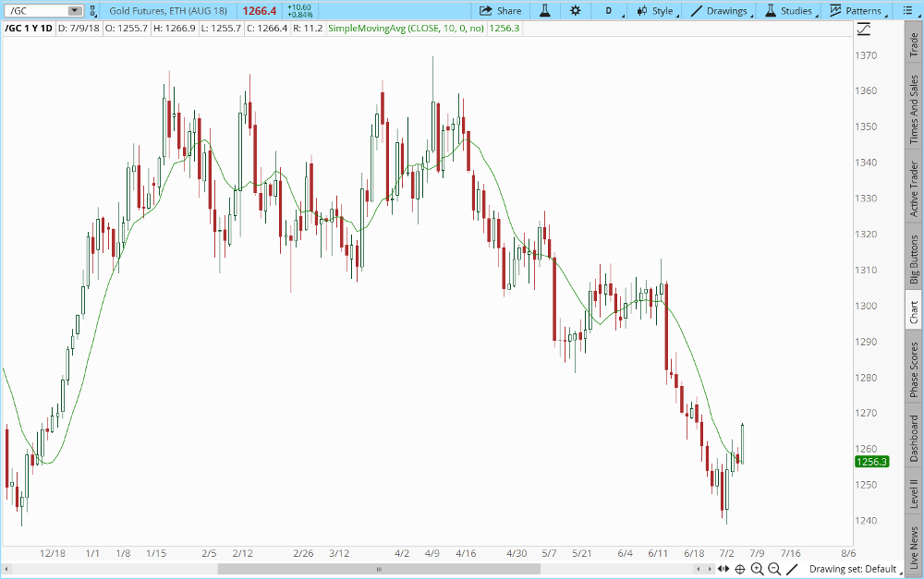924x579 pixels.
Task: Open the Edit Studies flask icon
Action: click(545, 11)
